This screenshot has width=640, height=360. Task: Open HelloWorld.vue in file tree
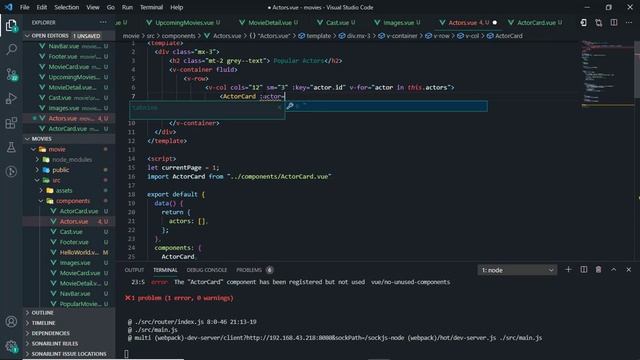80,252
